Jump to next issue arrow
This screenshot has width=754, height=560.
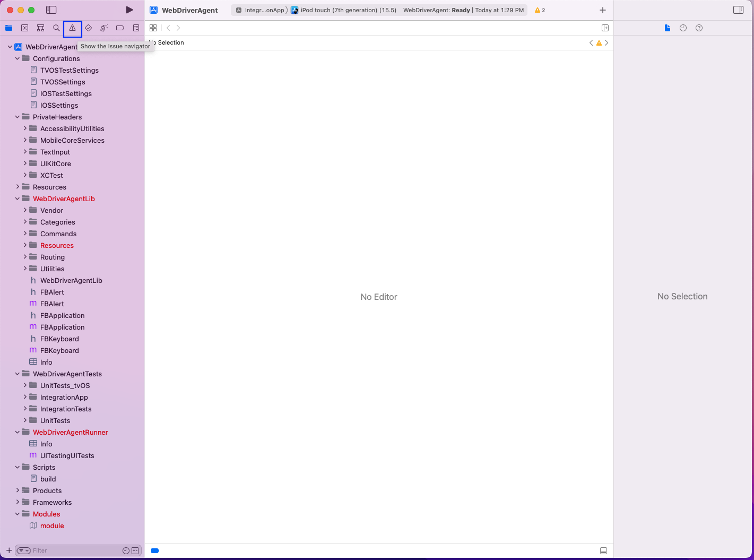pyautogui.click(x=606, y=43)
